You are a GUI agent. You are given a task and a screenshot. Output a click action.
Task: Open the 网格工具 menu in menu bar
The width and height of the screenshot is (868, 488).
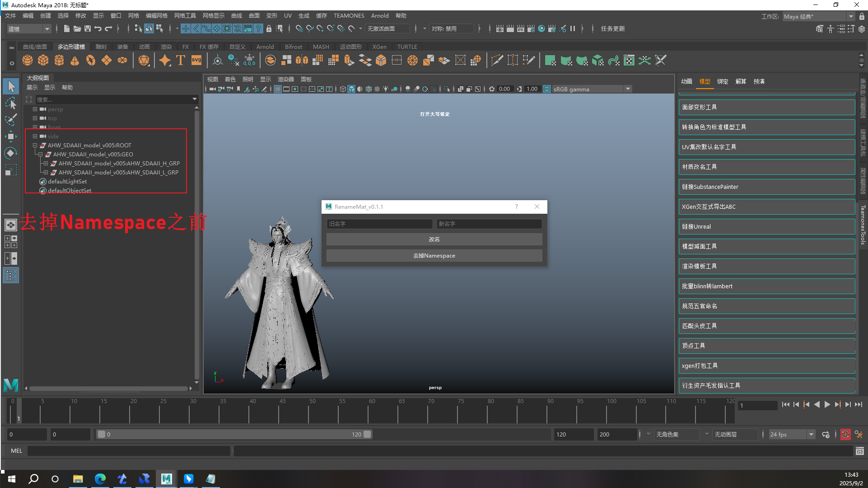point(185,15)
